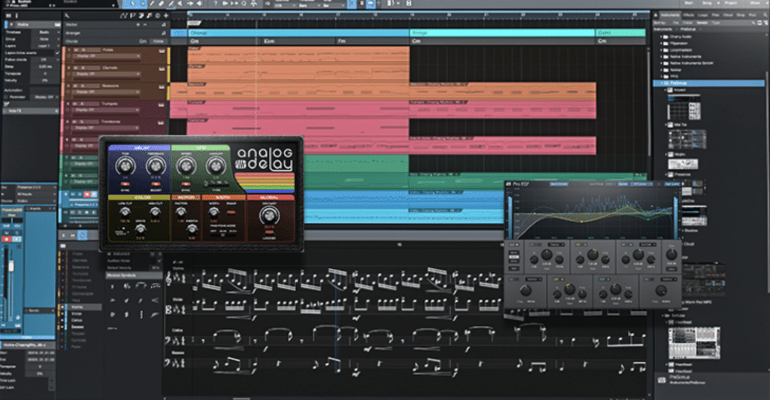
Task: Select the Range tool in the top toolbar
Action: pos(142,3)
